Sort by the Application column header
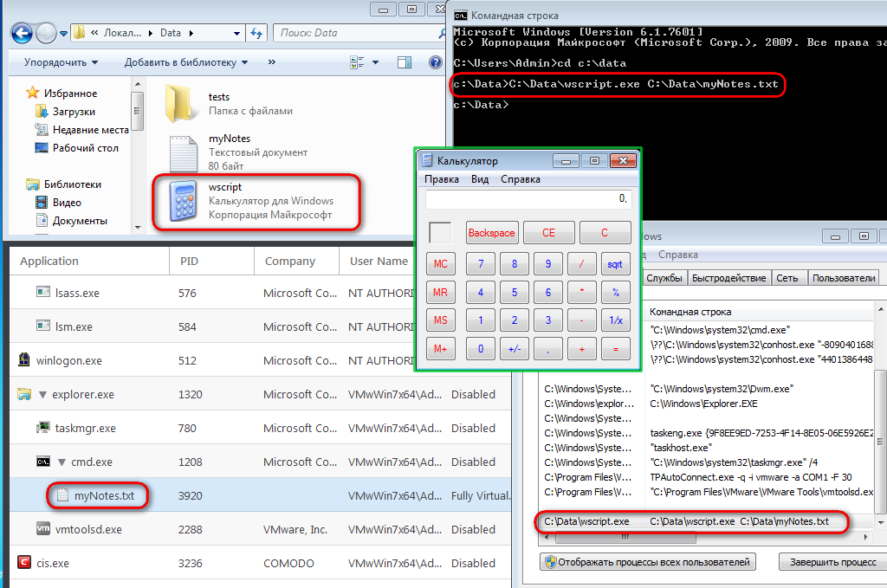This screenshot has height=588, width=887. [89, 262]
